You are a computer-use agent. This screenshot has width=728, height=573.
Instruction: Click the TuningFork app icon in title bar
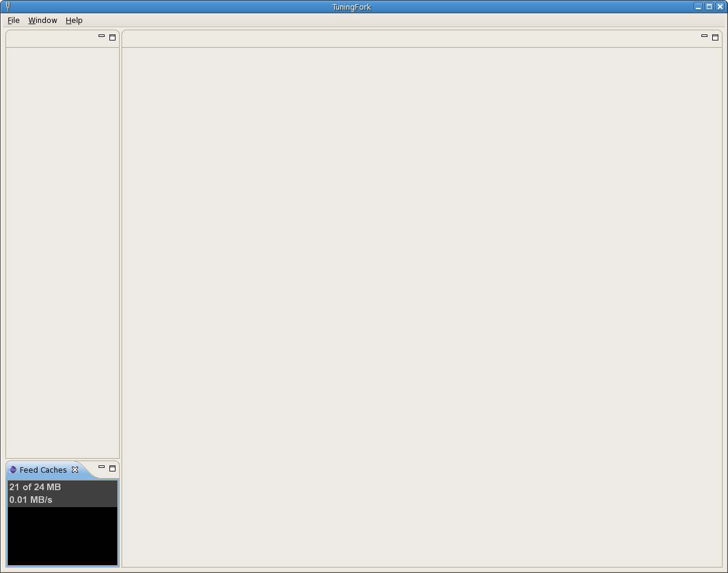click(x=8, y=7)
